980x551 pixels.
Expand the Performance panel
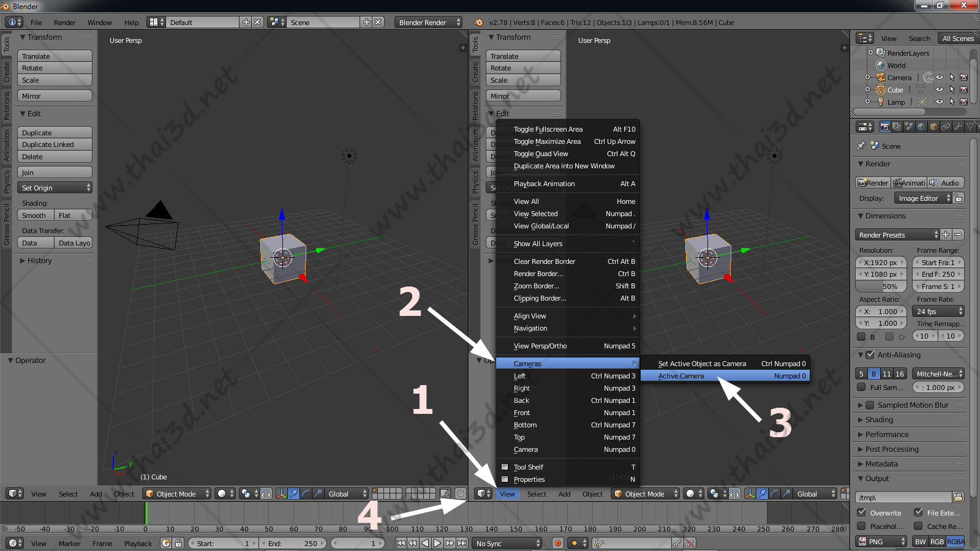(887, 434)
